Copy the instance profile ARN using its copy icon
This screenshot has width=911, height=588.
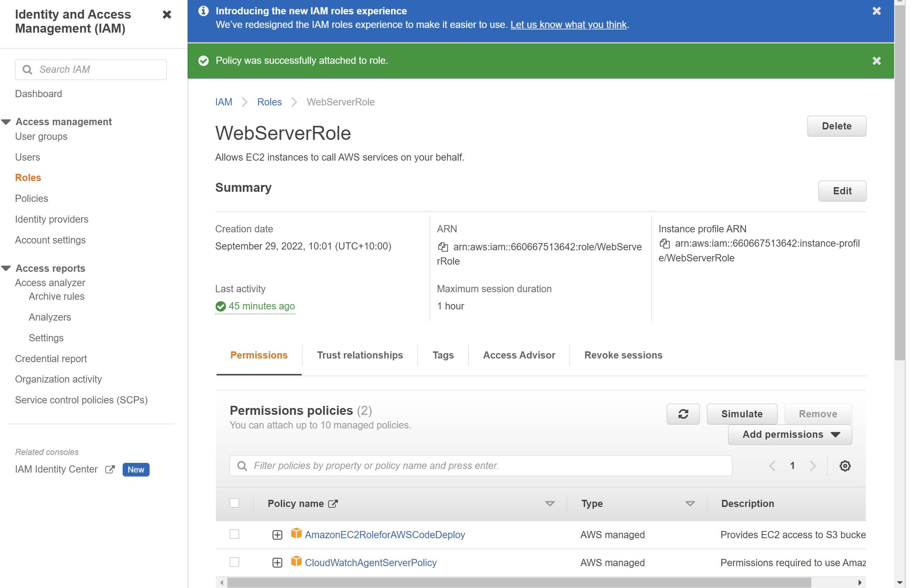665,243
